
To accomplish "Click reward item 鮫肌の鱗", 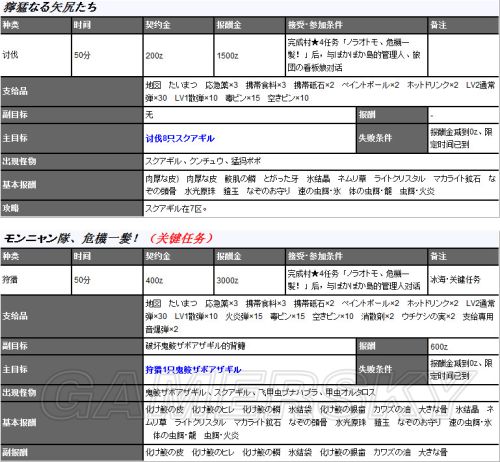I will point(240,179).
